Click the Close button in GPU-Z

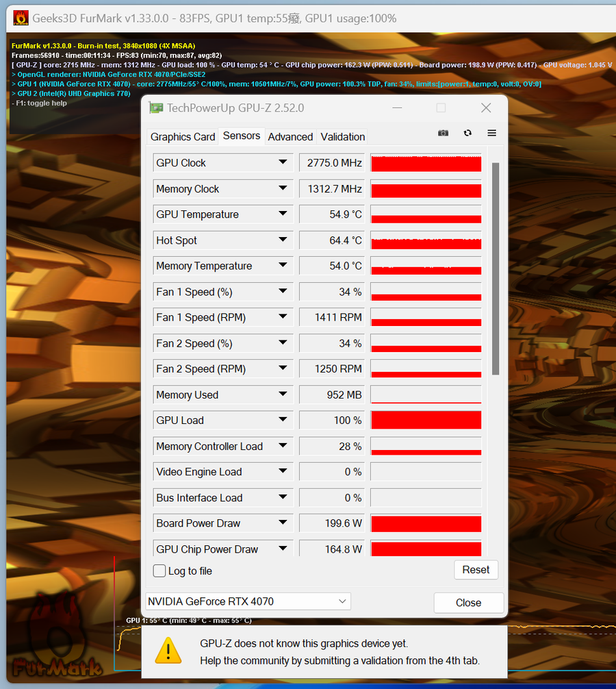point(468,603)
